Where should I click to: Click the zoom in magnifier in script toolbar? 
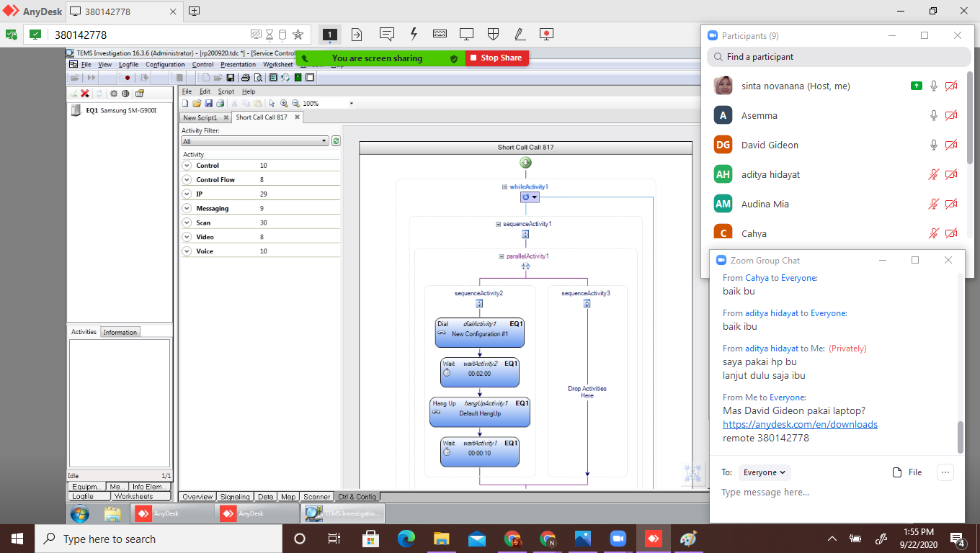coord(284,104)
